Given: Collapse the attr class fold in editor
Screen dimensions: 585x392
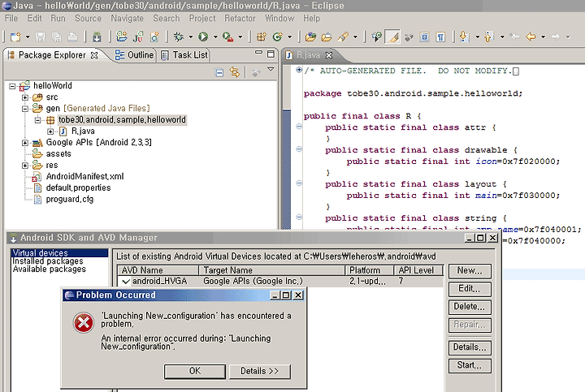Looking at the screenshot, I should [299, 127].
